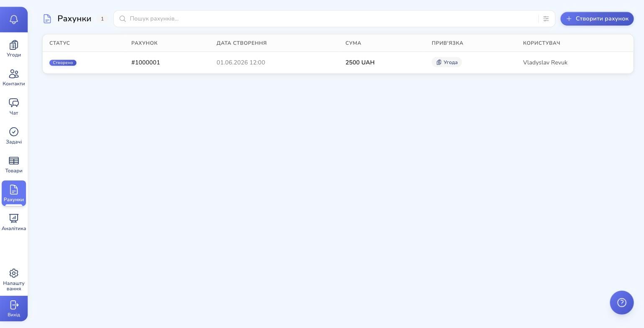Open the search filter sliders icon

pyautogui.click(x=546, y=19)
